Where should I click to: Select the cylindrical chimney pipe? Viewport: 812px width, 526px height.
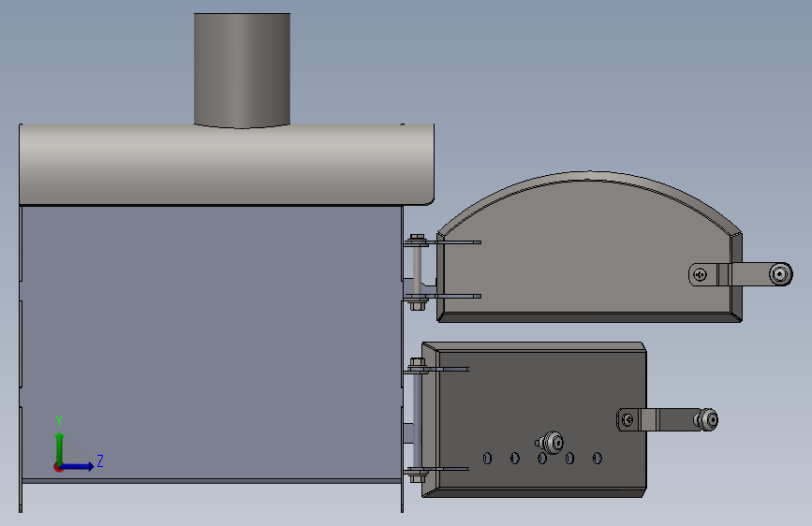(242, 70)
